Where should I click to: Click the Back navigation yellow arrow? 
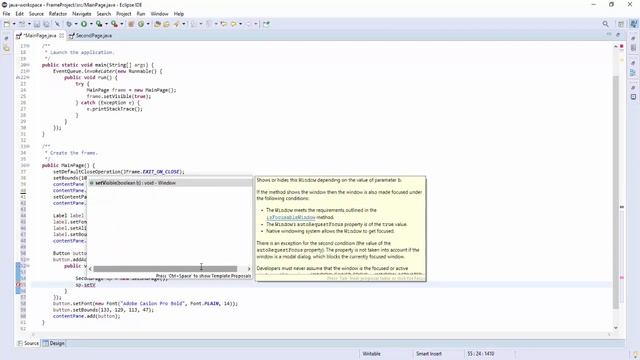(233, 24)
